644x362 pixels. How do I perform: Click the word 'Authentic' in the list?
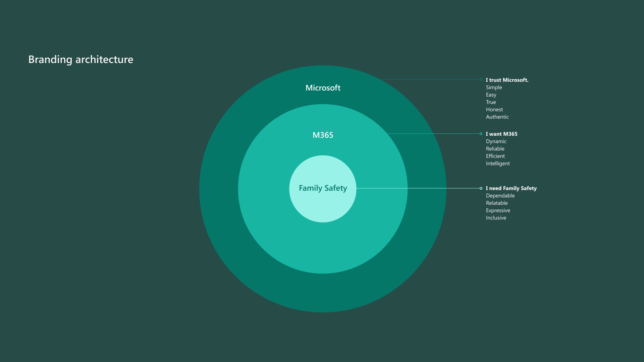(497, 117)
